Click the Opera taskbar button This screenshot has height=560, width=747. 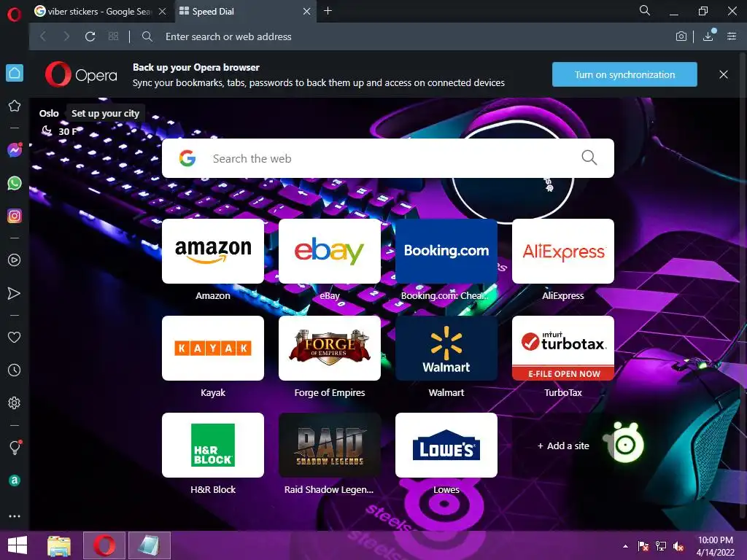pyautogui.click(x=104, y=545)
